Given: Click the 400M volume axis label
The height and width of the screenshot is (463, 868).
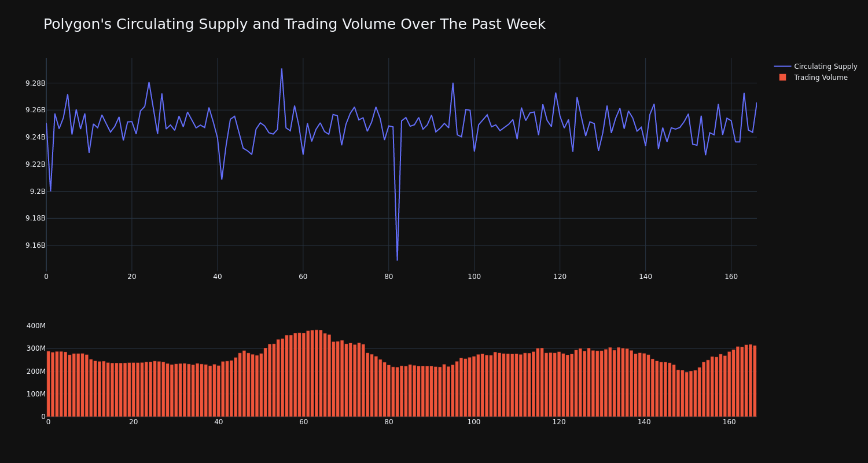Looking at the screenshot, I should [36, 326].
